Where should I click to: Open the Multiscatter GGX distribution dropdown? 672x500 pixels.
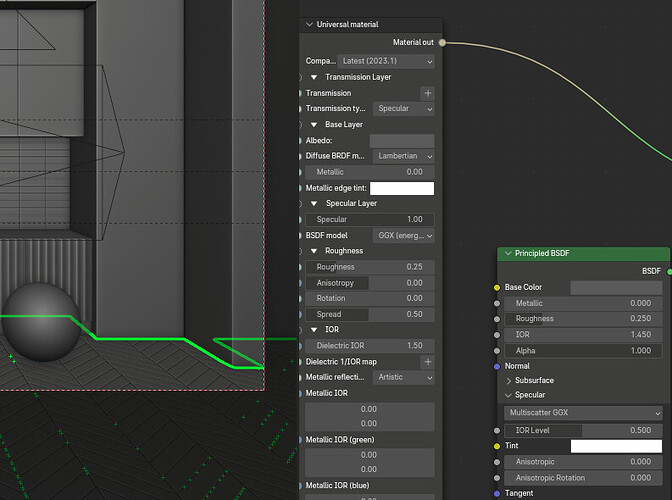pyautogui.click(x=583, y=413)
